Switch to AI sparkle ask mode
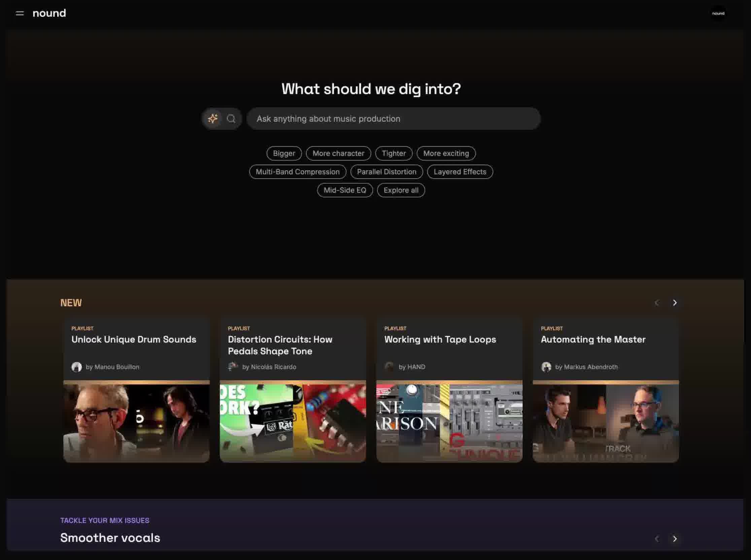Viewport: 751px width, 560px height. point(213,119)
